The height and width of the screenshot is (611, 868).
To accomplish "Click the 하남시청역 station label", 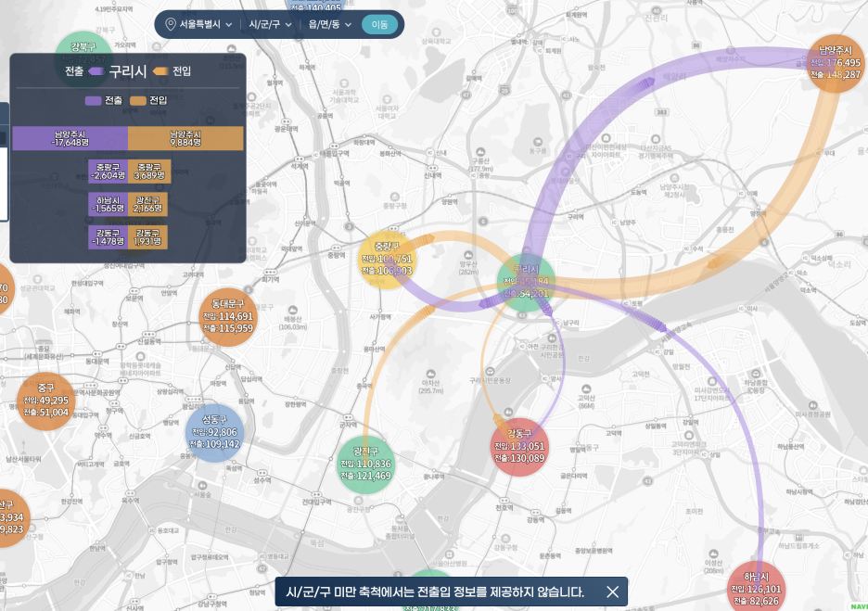I will click(x=799, y=491).
